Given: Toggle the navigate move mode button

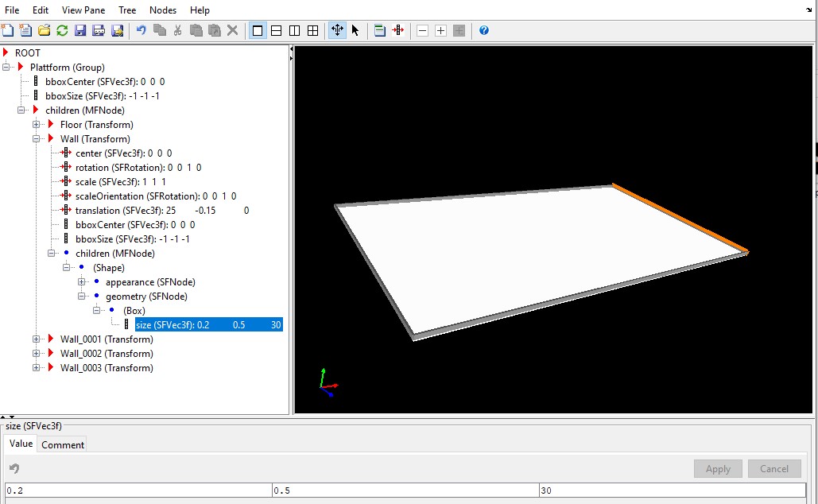Looking at the screenshot, I should click(x=337, y=30).
